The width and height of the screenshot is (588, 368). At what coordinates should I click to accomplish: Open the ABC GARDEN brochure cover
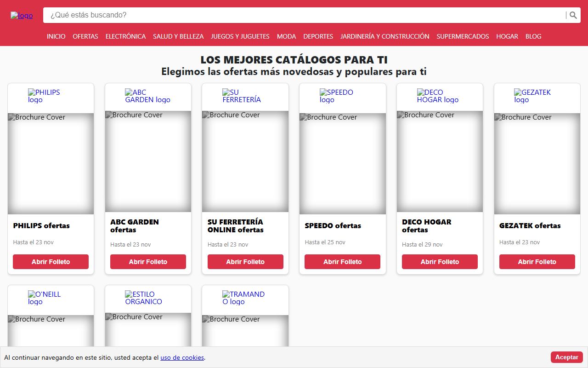(148, 161)
